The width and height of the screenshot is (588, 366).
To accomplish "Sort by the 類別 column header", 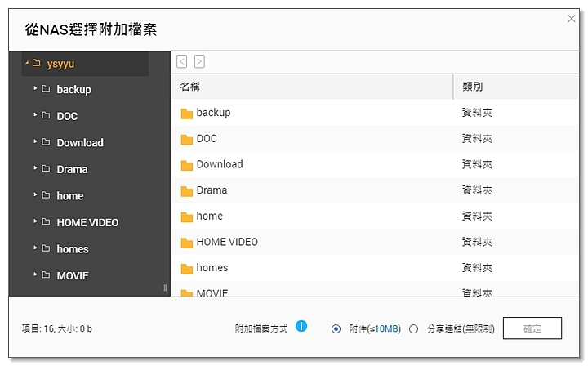I will pyautogui.click(x=516, y=87).
